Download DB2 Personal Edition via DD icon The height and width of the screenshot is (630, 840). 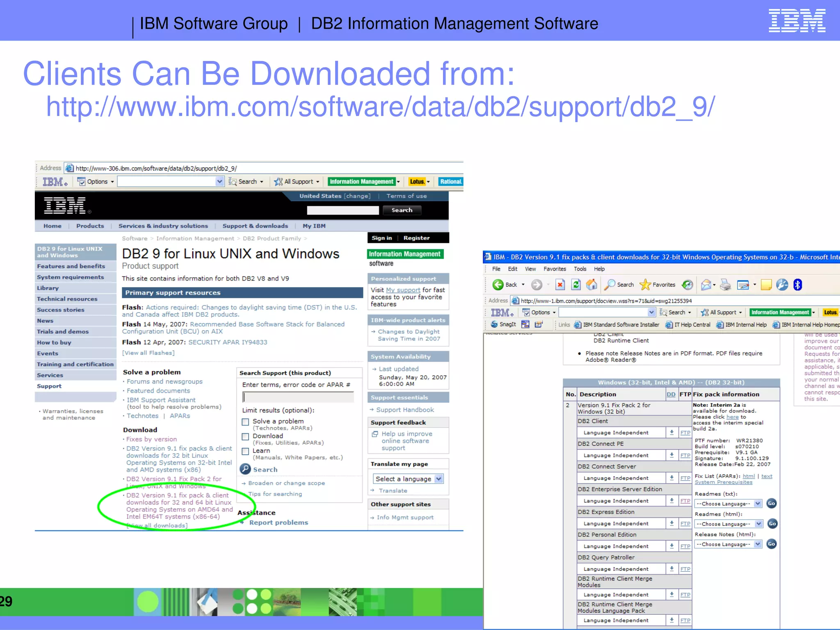click(x=671, y=546)
